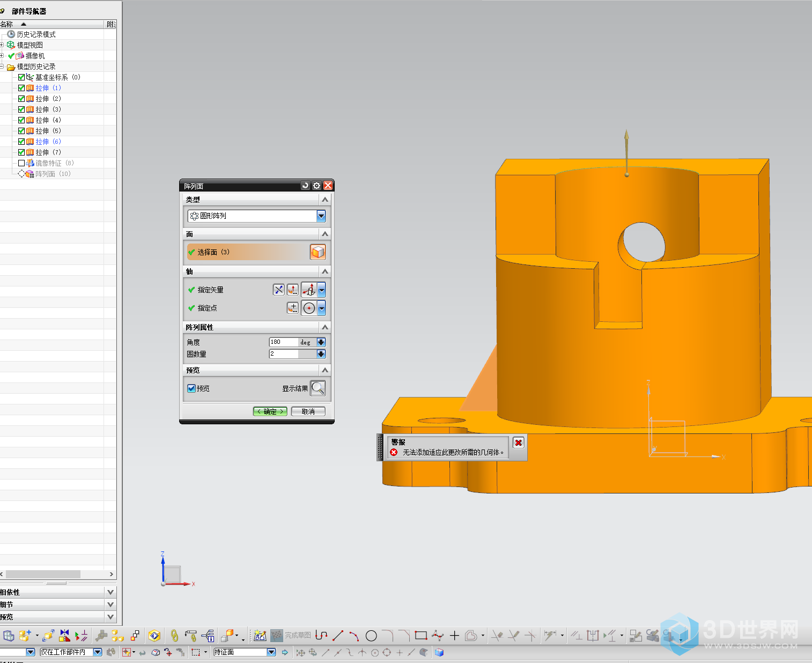The width and height of the screenshot is (812, 663).
Task: Open the 仅在工作部件内 scope dropdown
Action: tap(98, 652)
